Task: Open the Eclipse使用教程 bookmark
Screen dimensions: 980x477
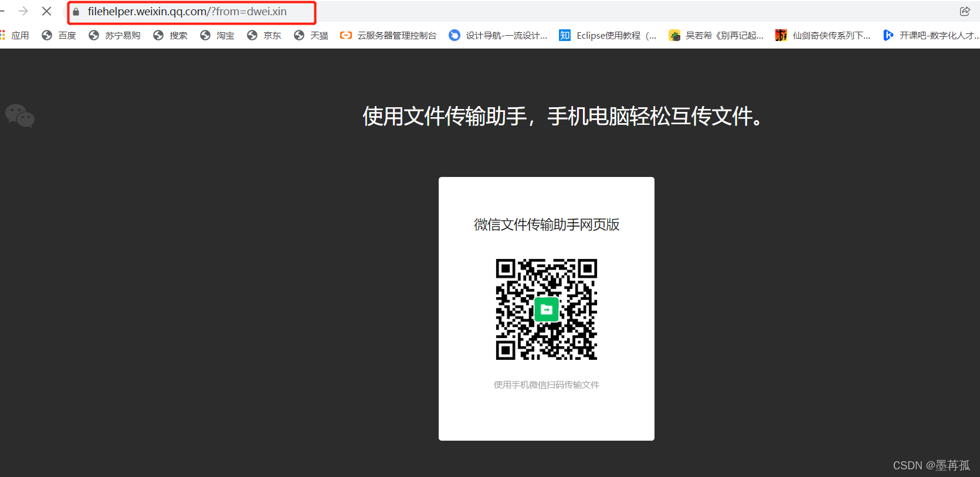Action: point(608,35)
